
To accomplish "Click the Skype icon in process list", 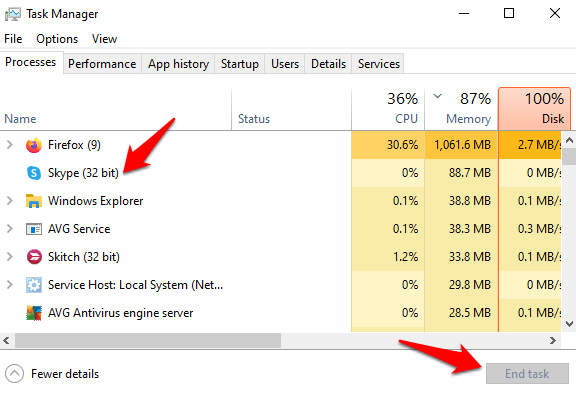I will pyautogui.click(x=34, y=173).
